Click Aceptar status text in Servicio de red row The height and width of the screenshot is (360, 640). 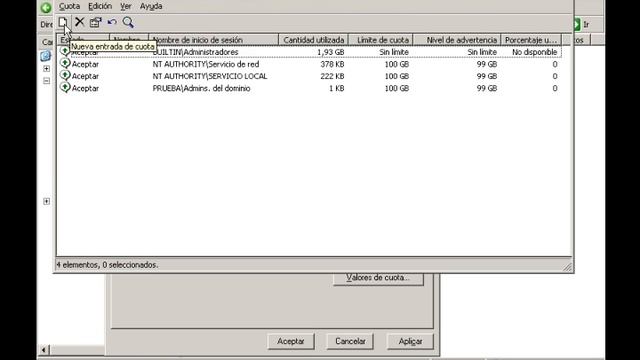85,64
